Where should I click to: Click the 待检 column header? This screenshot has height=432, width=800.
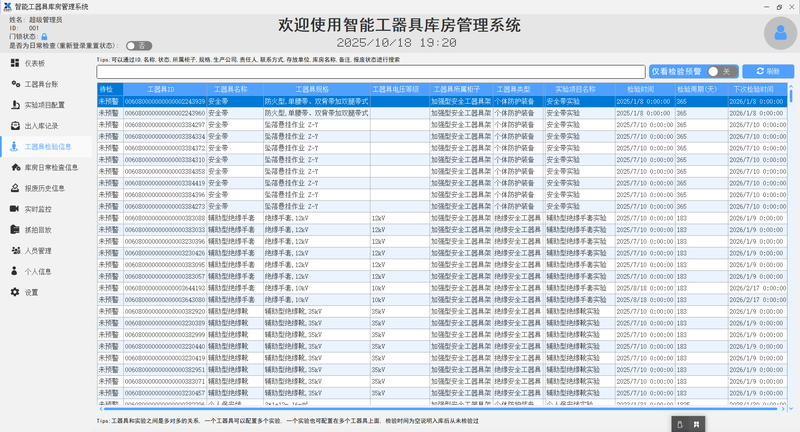[110, 89]
